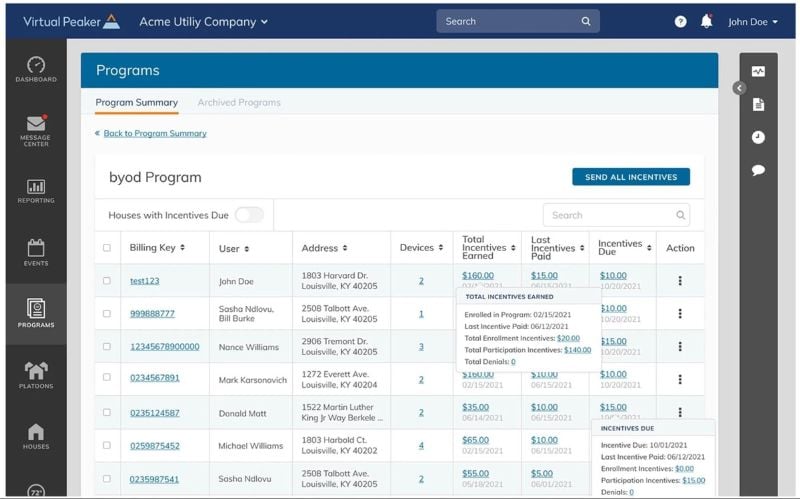Click the notifications bell icon

pos(707,21)
